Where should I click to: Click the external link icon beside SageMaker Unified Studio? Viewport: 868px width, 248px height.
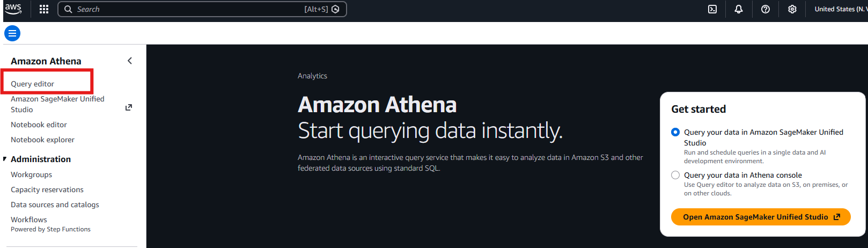coord(129,107)
